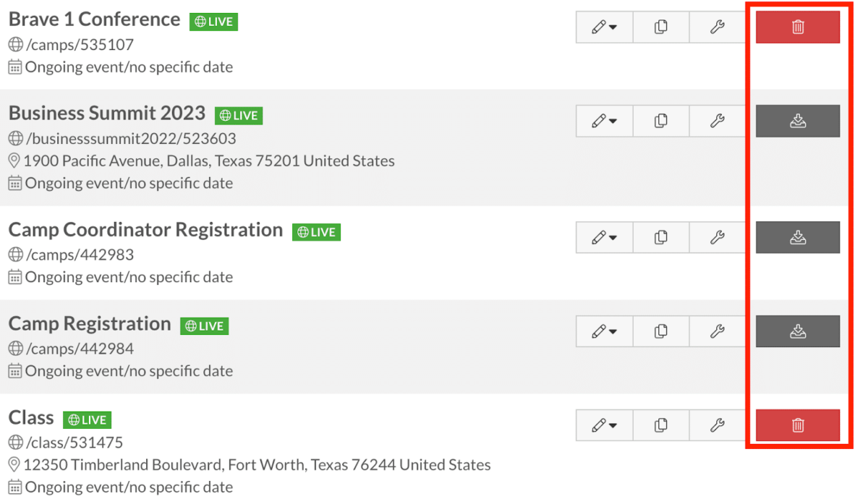Open wrench settings for Class event
Image resolution: width=868 pixels, height=499 pixels.
(x=717, y=425)
